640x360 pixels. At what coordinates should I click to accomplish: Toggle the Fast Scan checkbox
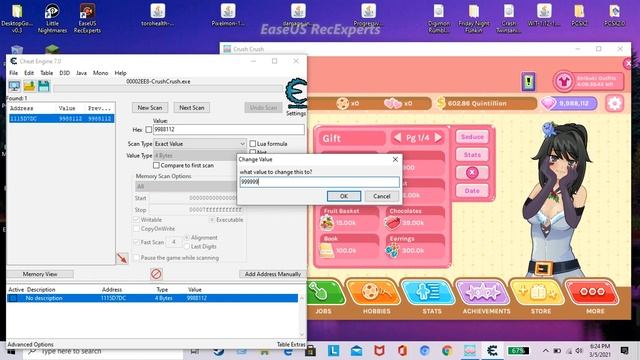click(136, 242)
